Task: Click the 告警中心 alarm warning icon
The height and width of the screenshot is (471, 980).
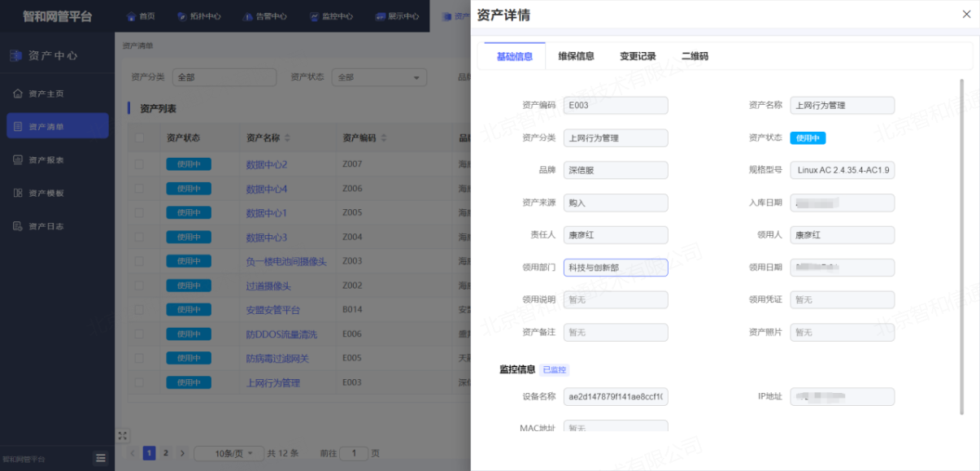Action: click(248, 16)
